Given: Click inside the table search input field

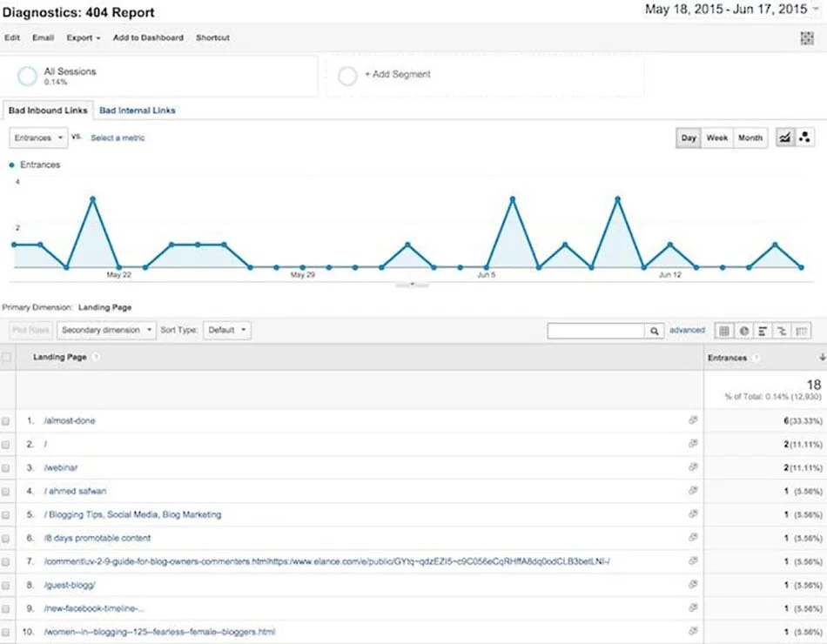Looking at the screenshot, I should (601, 331).
